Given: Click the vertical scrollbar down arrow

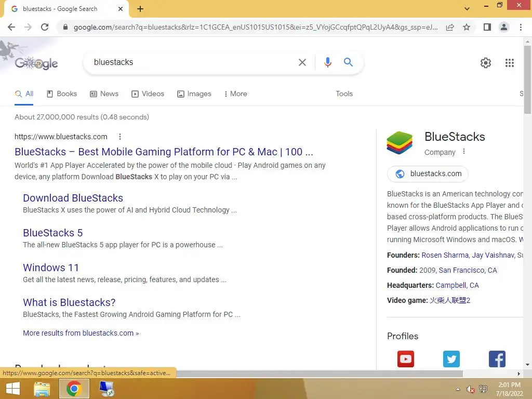Looking at the screenshot, I should (527, 365).
